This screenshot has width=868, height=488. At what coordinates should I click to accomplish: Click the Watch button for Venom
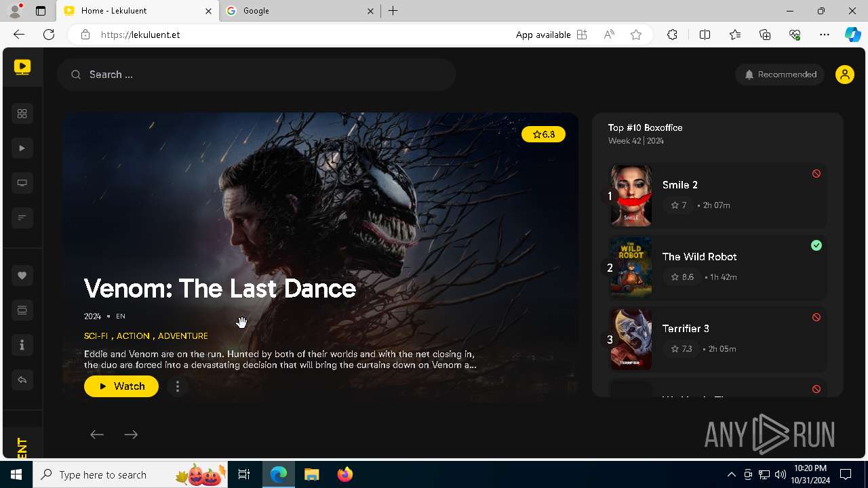tap(121, 386)
